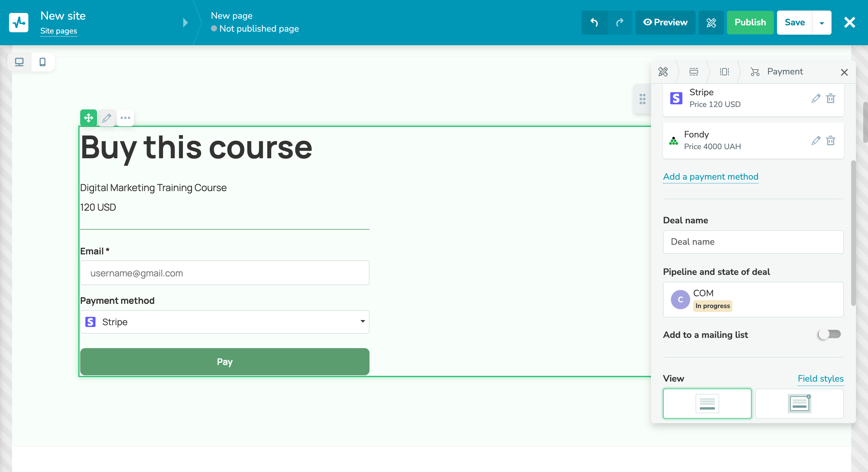Screen dimensions: 868x472
Task: Select the block settings breadcrumb icon
Action: click(725, 72)
